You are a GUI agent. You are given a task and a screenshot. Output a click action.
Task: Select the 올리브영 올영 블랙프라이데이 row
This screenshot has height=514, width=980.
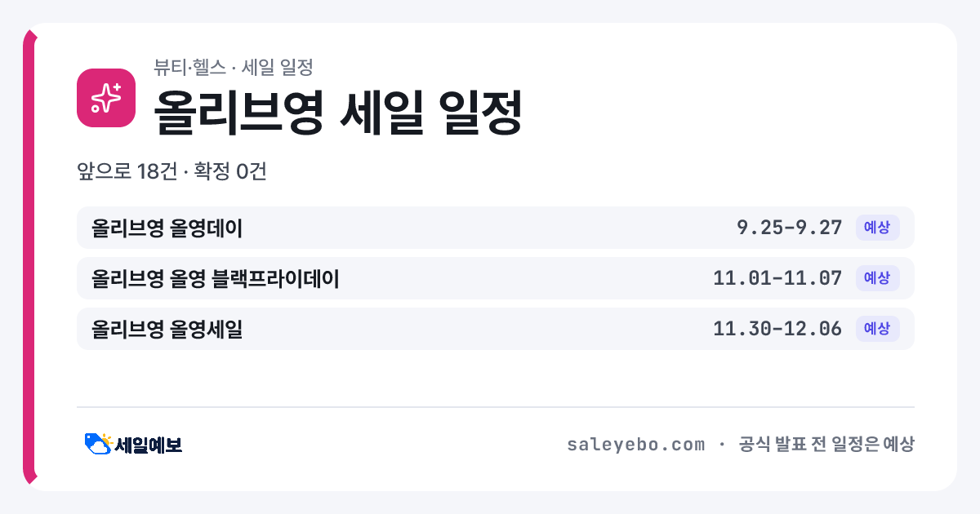(496, 278)
